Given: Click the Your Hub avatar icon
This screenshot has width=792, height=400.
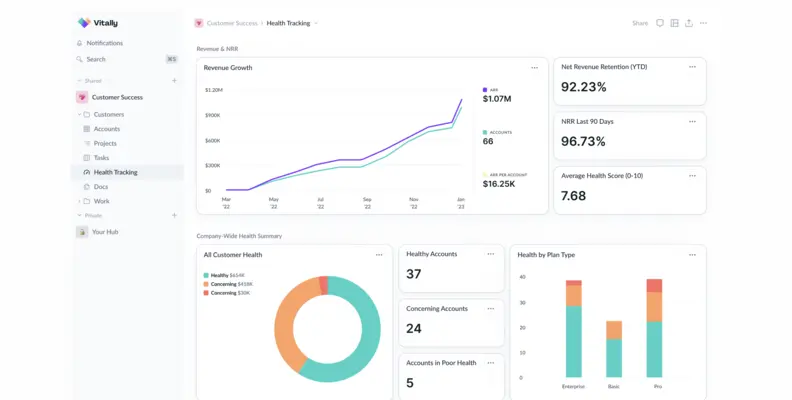Looking at the screenshot, I should (82, 232).
